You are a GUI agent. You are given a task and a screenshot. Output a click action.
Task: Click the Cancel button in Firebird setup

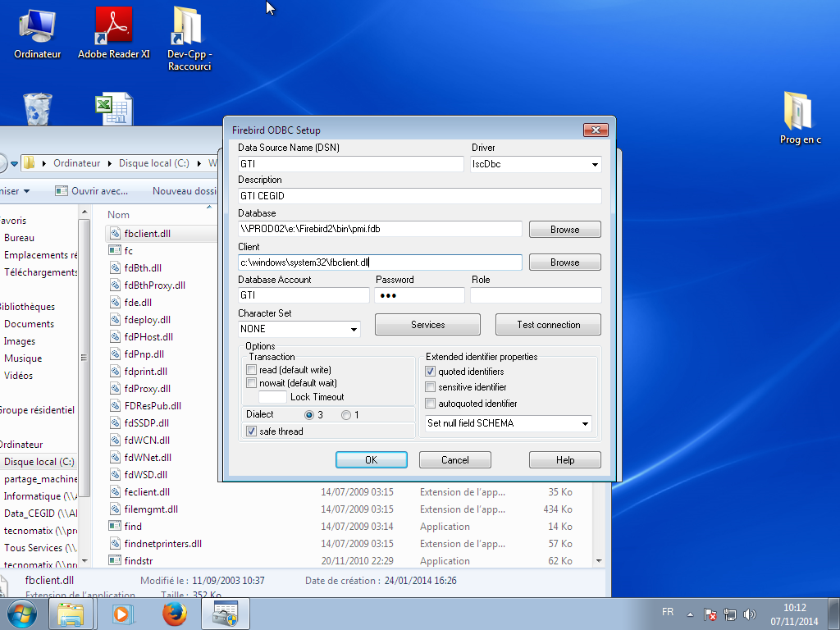(x=454, y=459)
